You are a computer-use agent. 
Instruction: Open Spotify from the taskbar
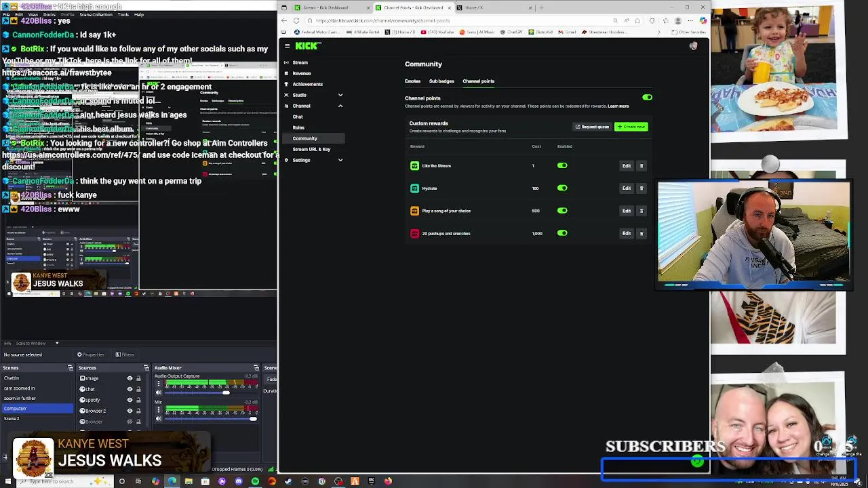pos(255,481)
